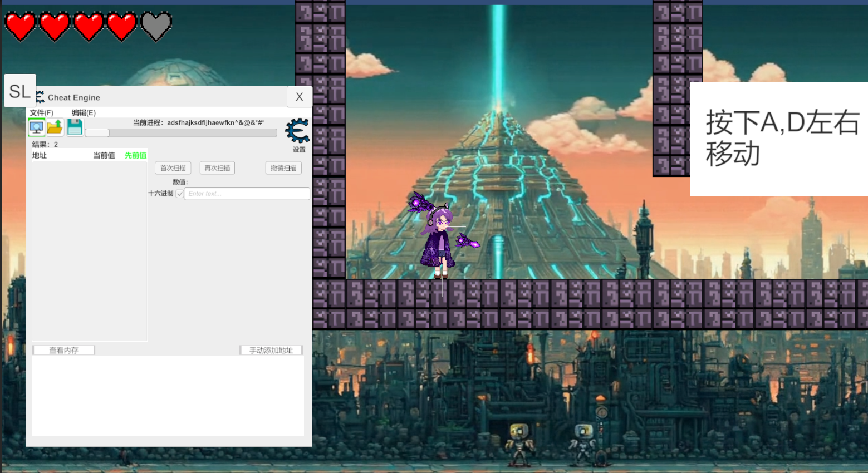Open the process selection monitor icon

[x=37, y=127]
